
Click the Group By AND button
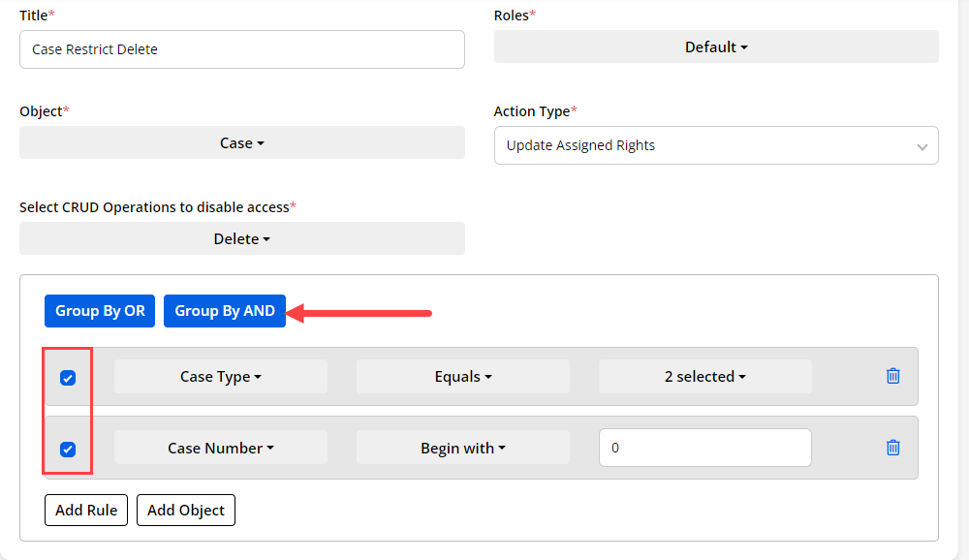[x=225, y=311]
